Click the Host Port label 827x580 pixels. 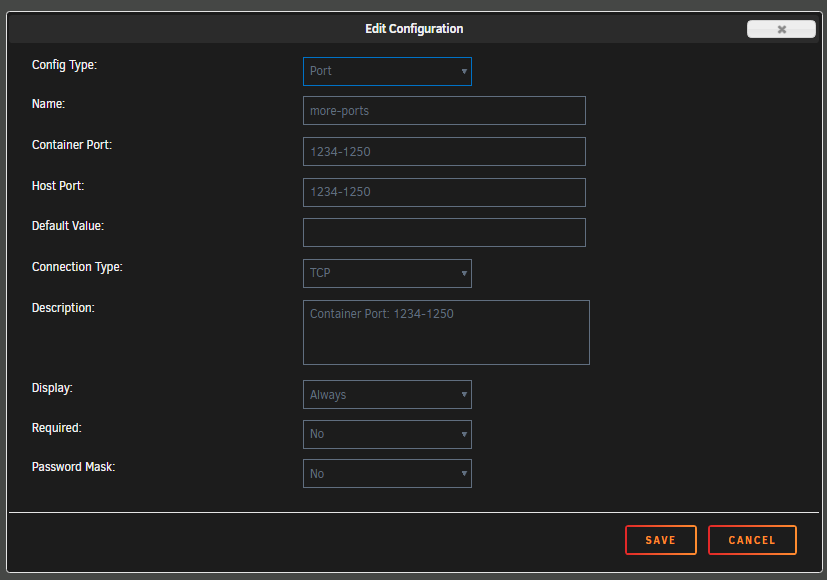coord(58,186)
